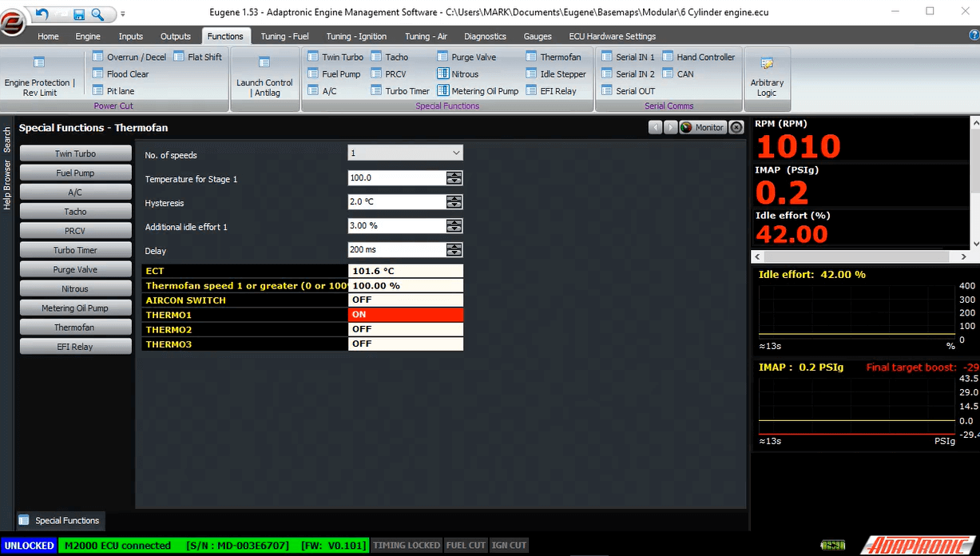Open the Purge Valve ribbon item
980x556 pixels.
click(466, 57)
